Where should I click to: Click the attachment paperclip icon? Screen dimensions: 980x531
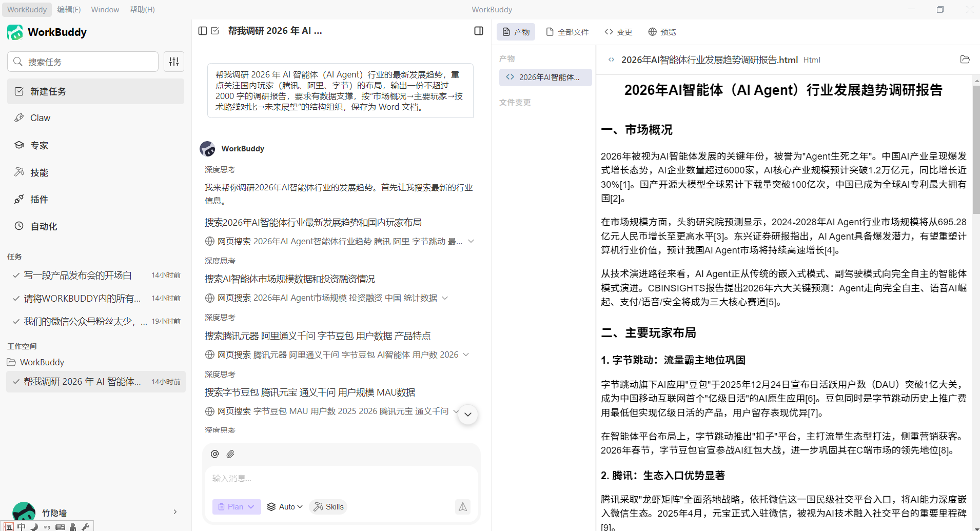[230, 454]
